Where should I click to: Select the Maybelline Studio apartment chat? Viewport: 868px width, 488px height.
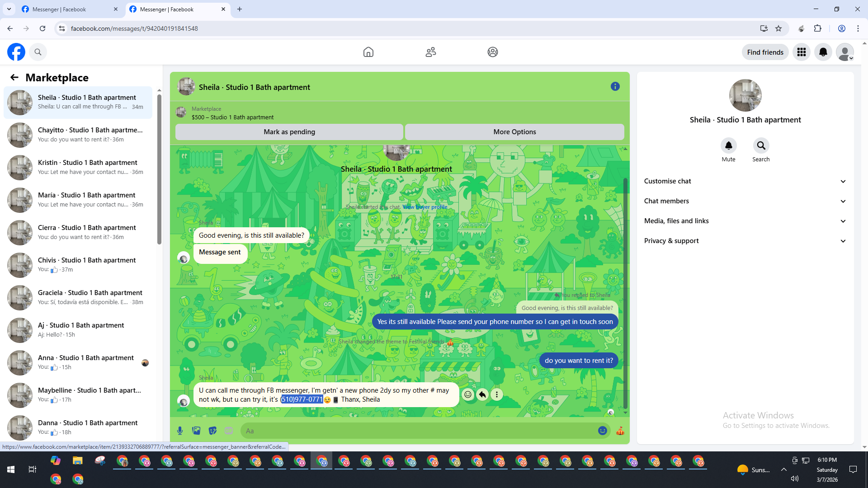[x=78, y=395]
